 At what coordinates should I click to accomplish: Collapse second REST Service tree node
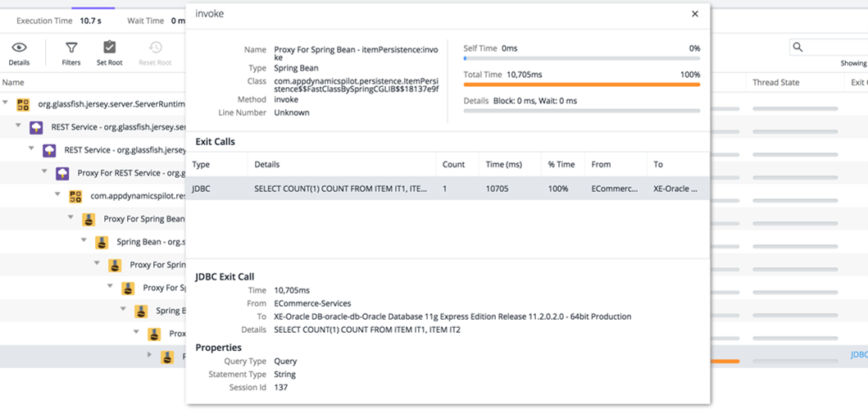coord(31,148)
